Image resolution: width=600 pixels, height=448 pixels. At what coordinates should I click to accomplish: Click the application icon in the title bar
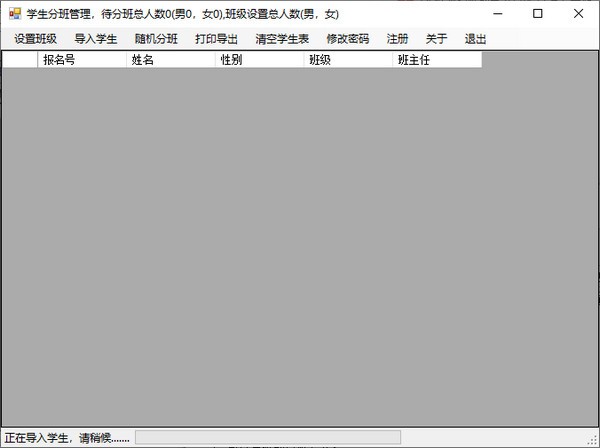[x=14, y=14]
